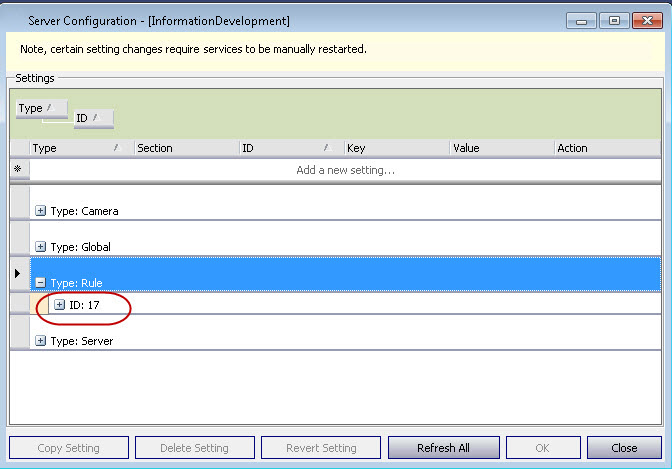672x469 pixels.
Task: Expand the Type: Camera group
Action: click(41, 211)
